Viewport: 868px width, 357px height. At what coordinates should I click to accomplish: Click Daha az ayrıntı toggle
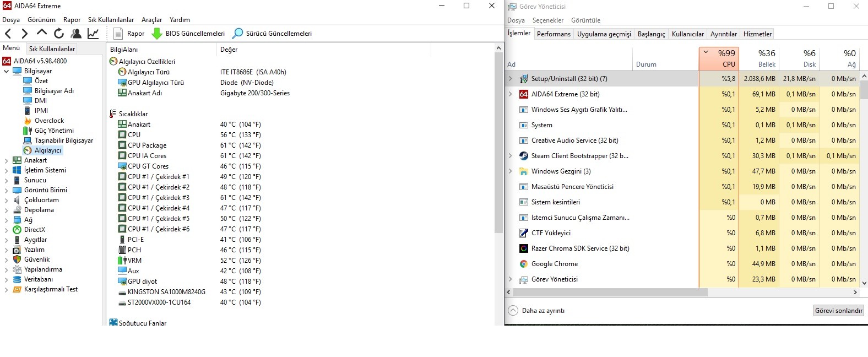click(536, 311)
